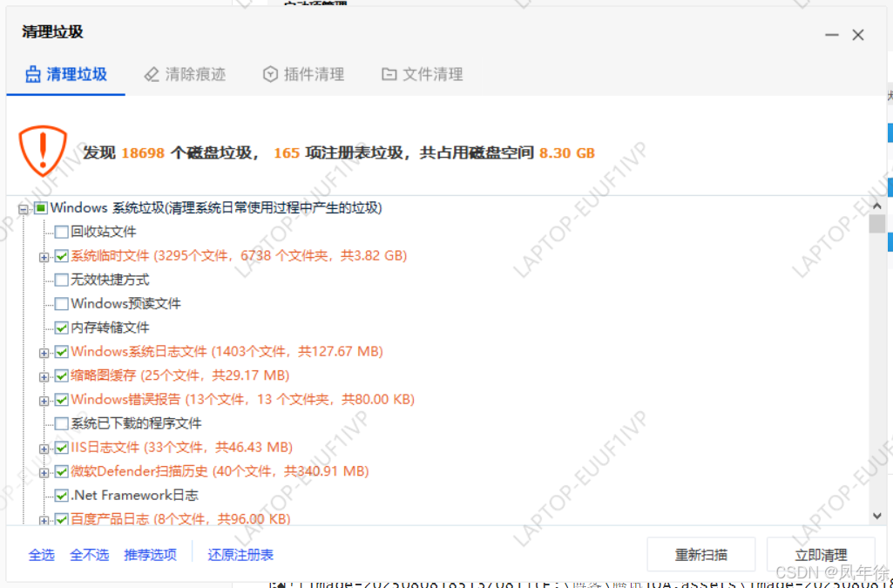
Task: Minimize the 清理垃圾 window
Action: 831,36
